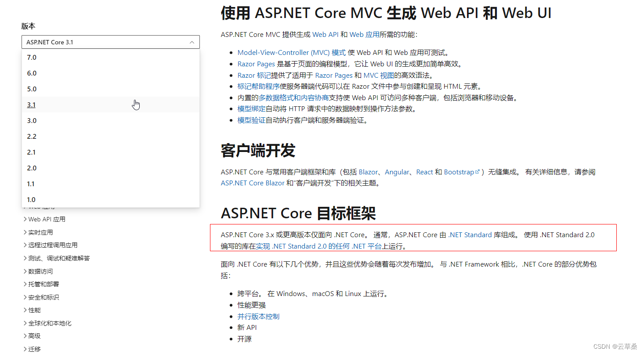Expand the Web API 应用 tree node

point(44,219)
